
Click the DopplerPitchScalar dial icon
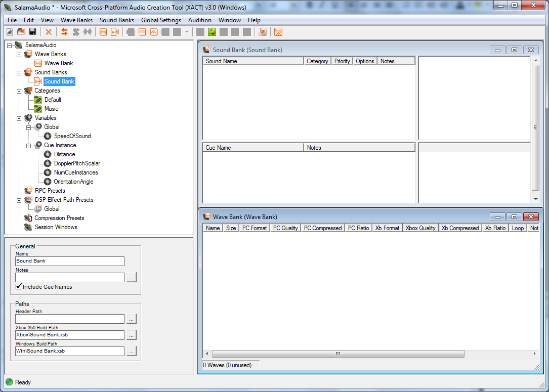48,163
